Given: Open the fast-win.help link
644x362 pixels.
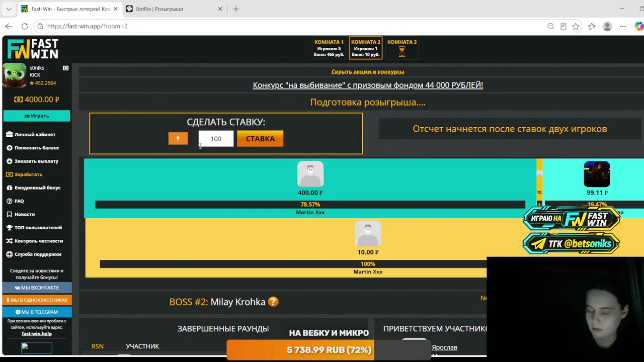Looking at the screenshot, I should coord(37,333).
